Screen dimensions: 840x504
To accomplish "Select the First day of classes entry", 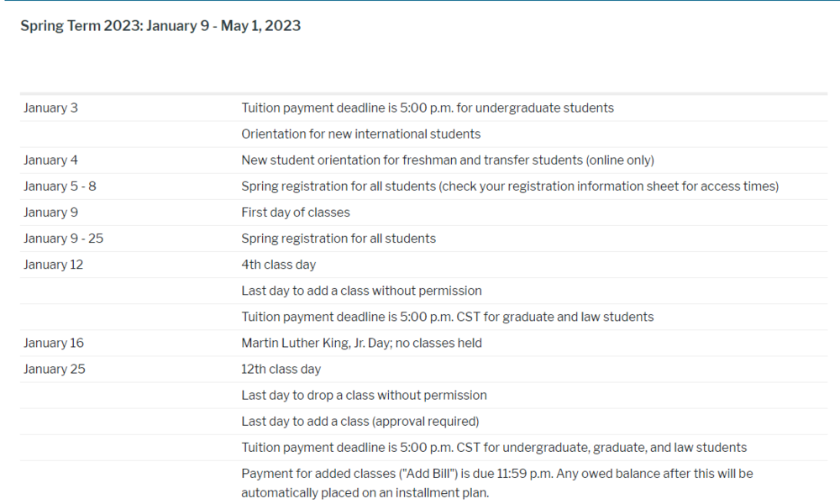I will (x=295, y=212).
